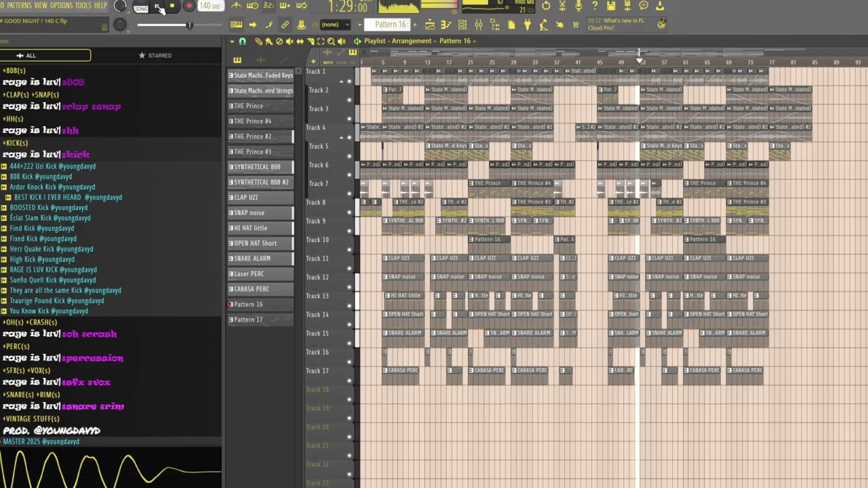The width and height of the screenshot is (868, 488).
Task: Expand the +808(s) browser category
Action: 14,70
